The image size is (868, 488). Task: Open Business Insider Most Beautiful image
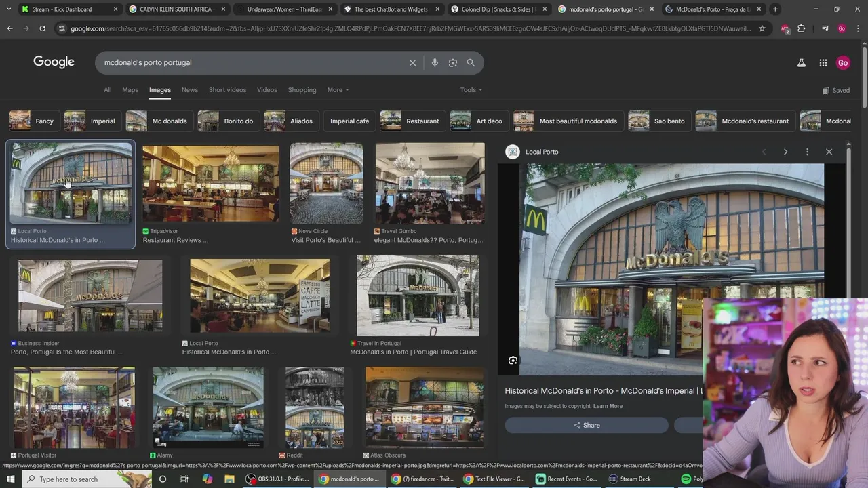point(90,296)
